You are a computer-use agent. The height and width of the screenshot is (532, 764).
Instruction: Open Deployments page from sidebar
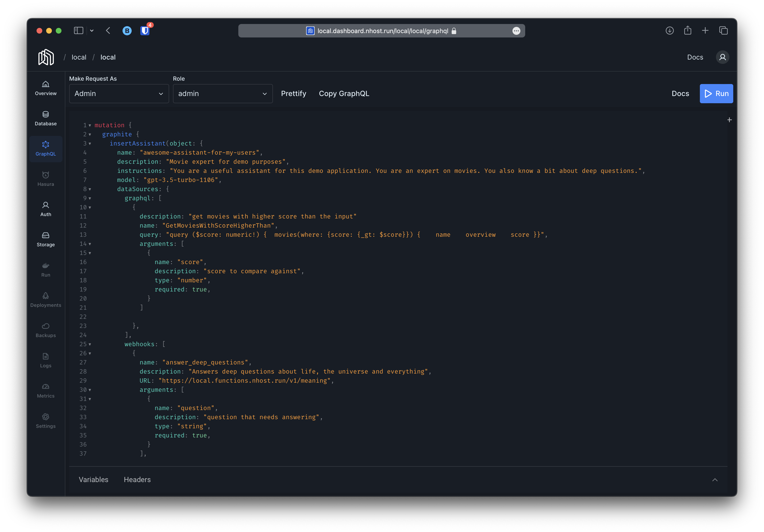[46, 300]
